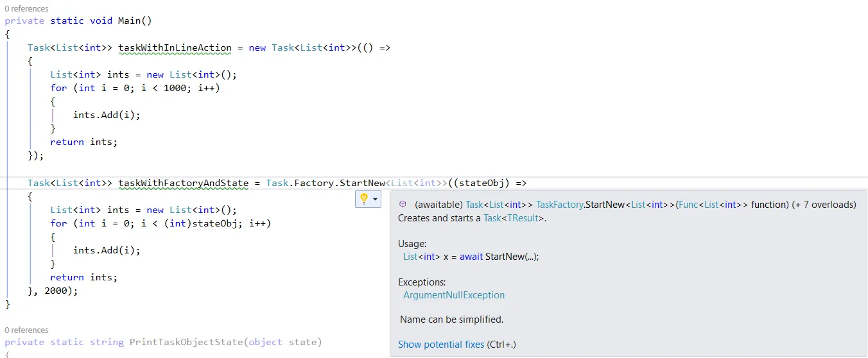Click 'Factory' in Task.Factory.StartNew
Screen dimensions: 868x358
point(314,183)
